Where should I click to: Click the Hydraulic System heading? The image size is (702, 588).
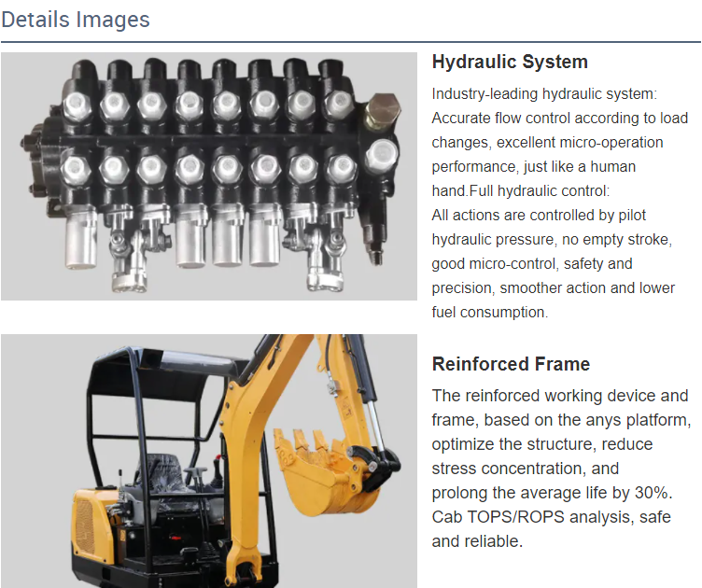pyautogui.click(x=510, y=63)
